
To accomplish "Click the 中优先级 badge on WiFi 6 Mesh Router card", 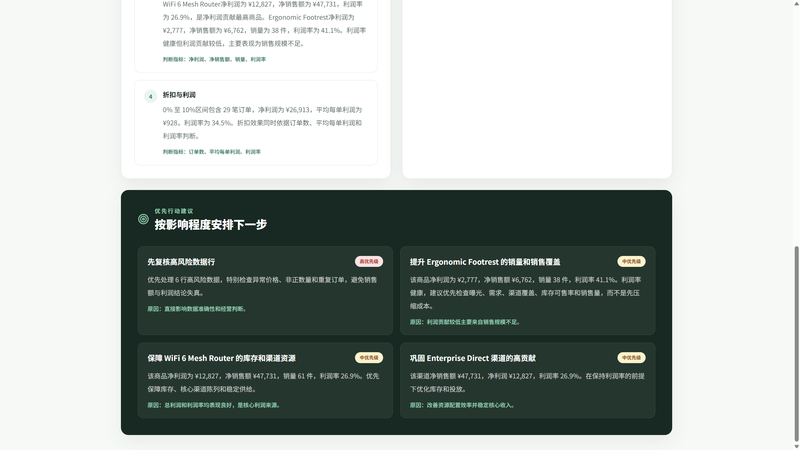I will tap(369, 358).
